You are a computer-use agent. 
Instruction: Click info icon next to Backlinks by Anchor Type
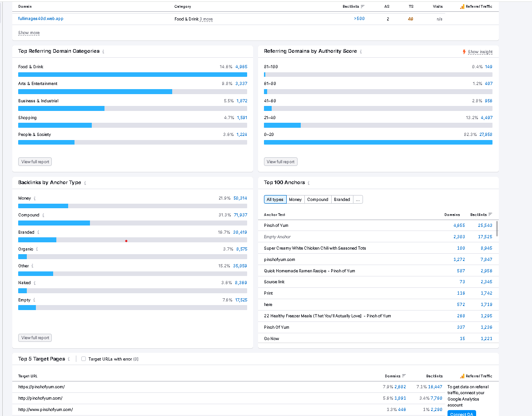[85, 183]
